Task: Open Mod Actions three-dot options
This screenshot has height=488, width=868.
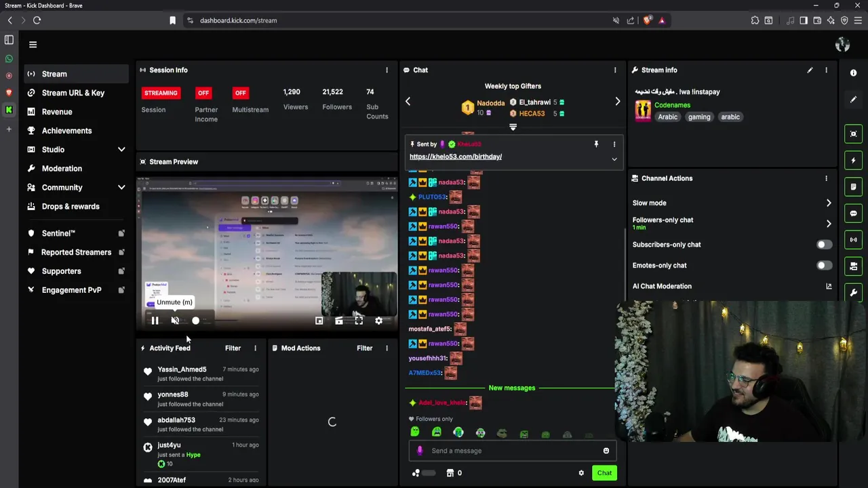Action: [x=387, y=348]
